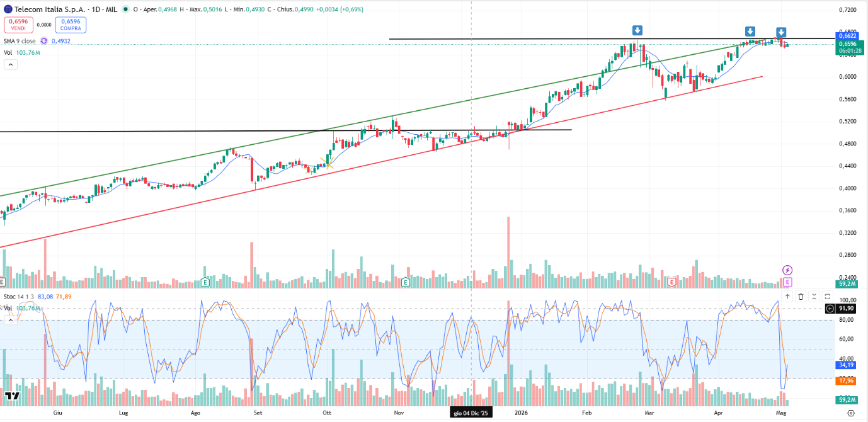This screenshot has width=868, height=422.
Task: Collapse the Stoc pane legend arrow
Action: pos(9,320)
